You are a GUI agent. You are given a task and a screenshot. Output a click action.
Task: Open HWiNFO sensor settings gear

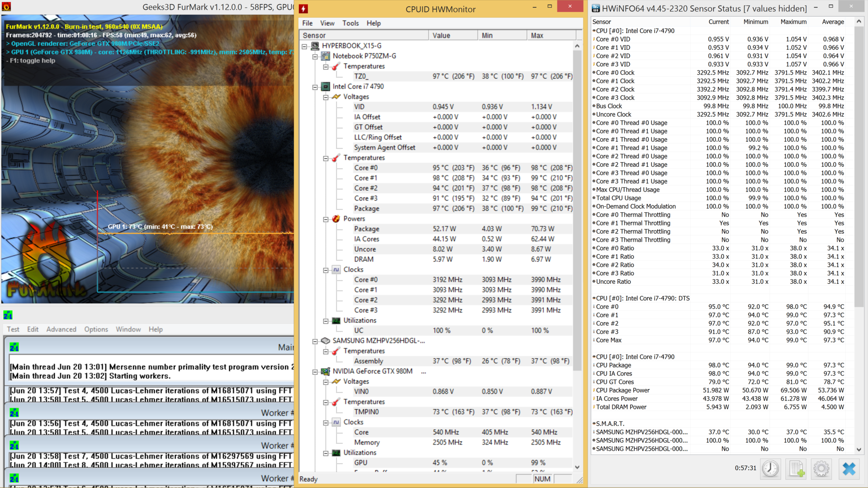(x=821, y=469)
